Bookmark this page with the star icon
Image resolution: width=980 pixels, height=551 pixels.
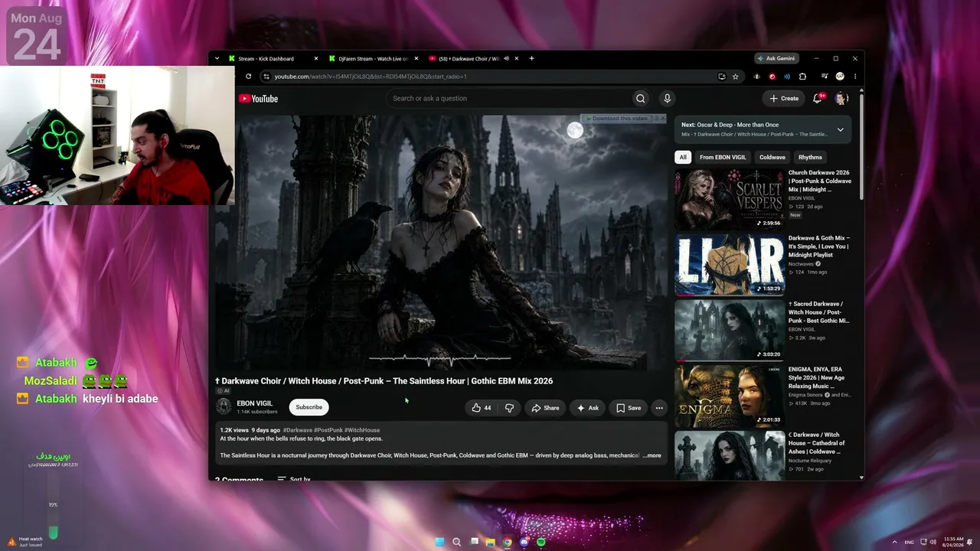[x=736, y=77]
